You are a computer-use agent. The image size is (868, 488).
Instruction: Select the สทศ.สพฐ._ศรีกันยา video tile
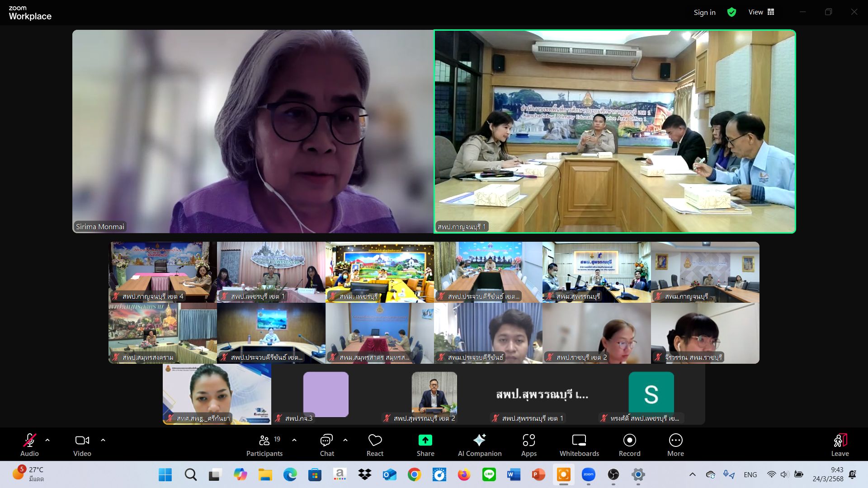coord(217,394)
